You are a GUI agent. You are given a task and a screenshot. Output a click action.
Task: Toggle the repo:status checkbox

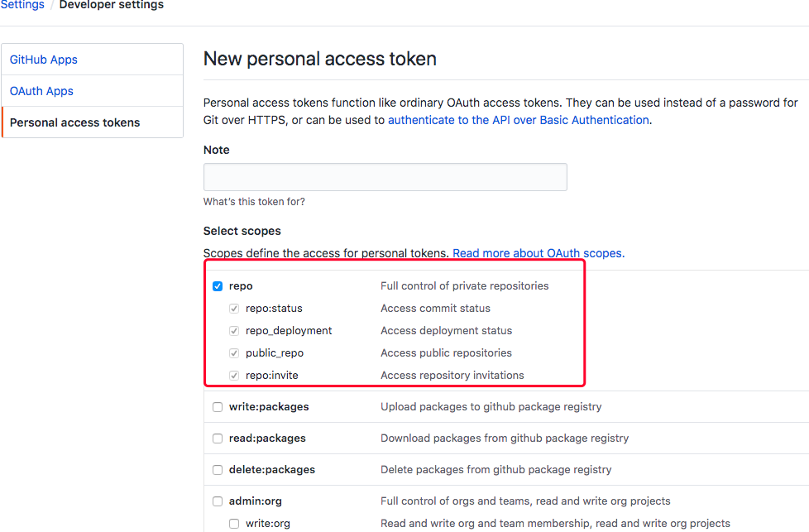tap(234, 309)
